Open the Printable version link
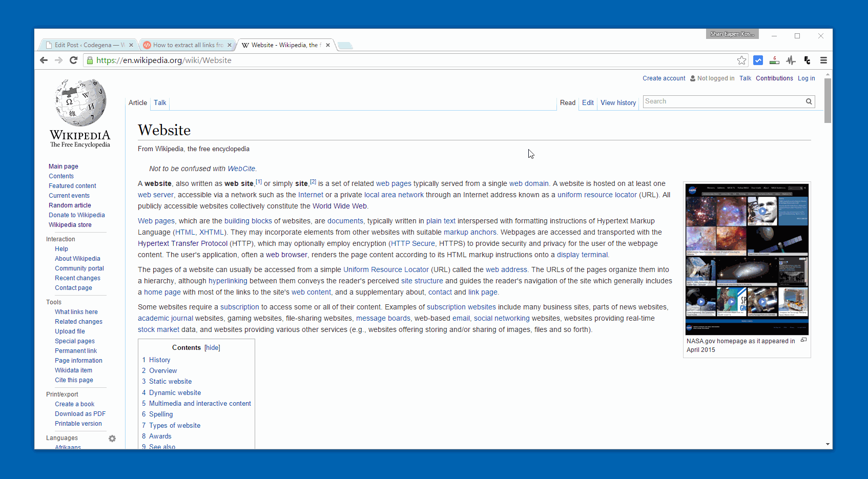 (78, 424)
